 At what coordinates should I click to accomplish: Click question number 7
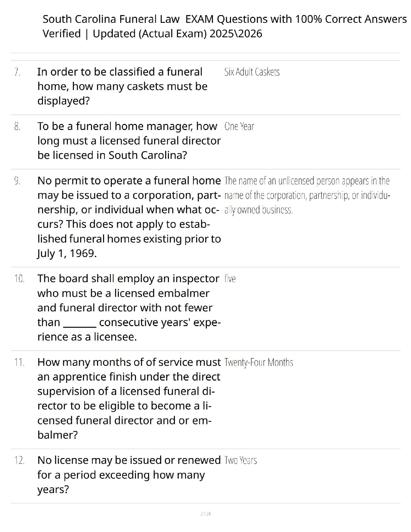pyautogui.click(x=17, y=72)
